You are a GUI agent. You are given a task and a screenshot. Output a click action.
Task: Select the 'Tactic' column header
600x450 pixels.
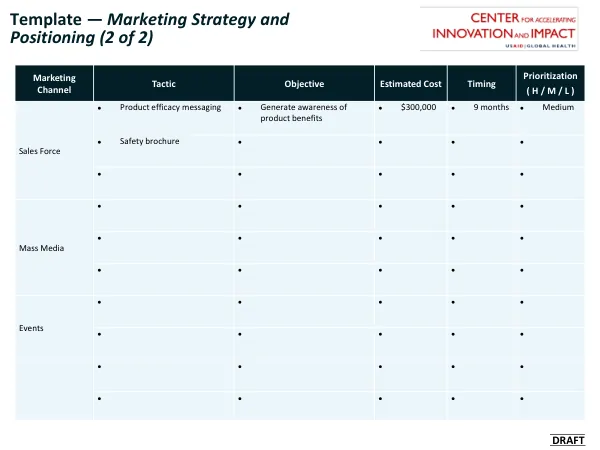point(164,83)
